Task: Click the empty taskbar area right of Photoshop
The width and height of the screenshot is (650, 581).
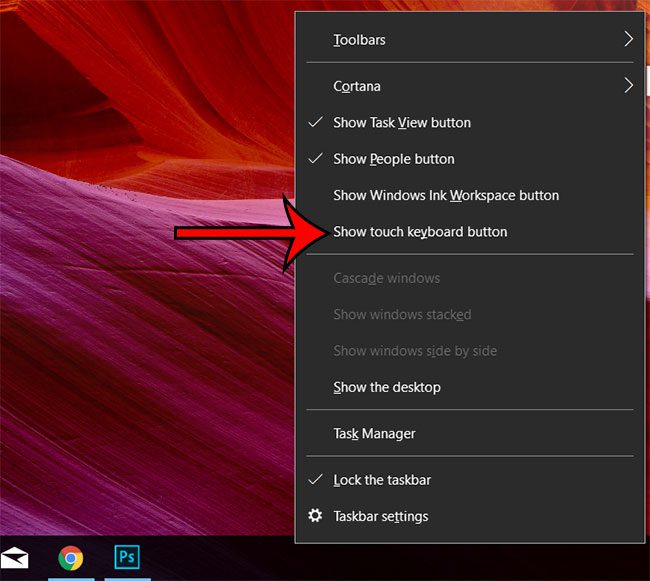Action: (220, 560)
